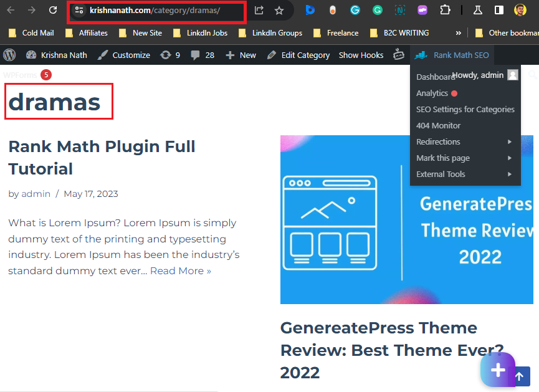Viewport: 539px width, 392px height.
Task: Expand the Redirections submenu
Action: (x=465, y=141)
